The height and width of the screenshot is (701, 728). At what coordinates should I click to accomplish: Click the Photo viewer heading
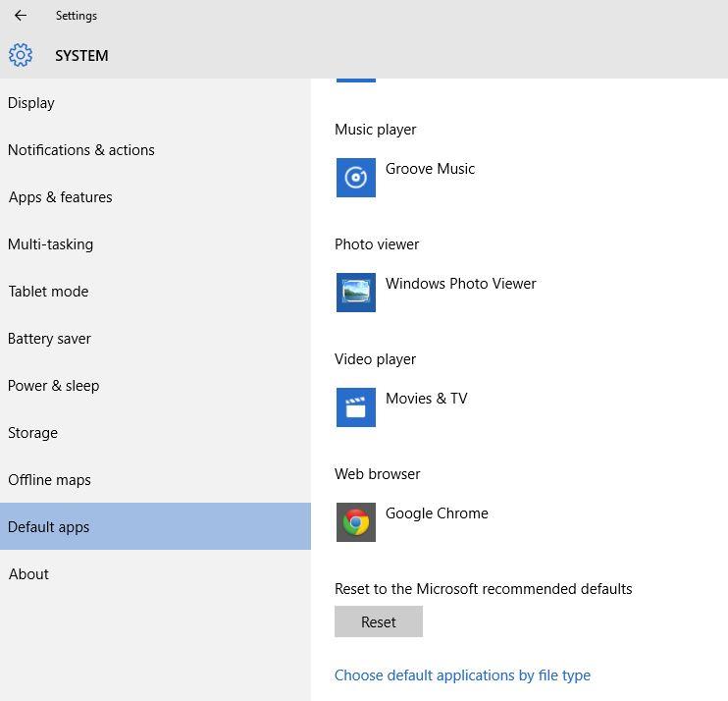tap(377, 244)
